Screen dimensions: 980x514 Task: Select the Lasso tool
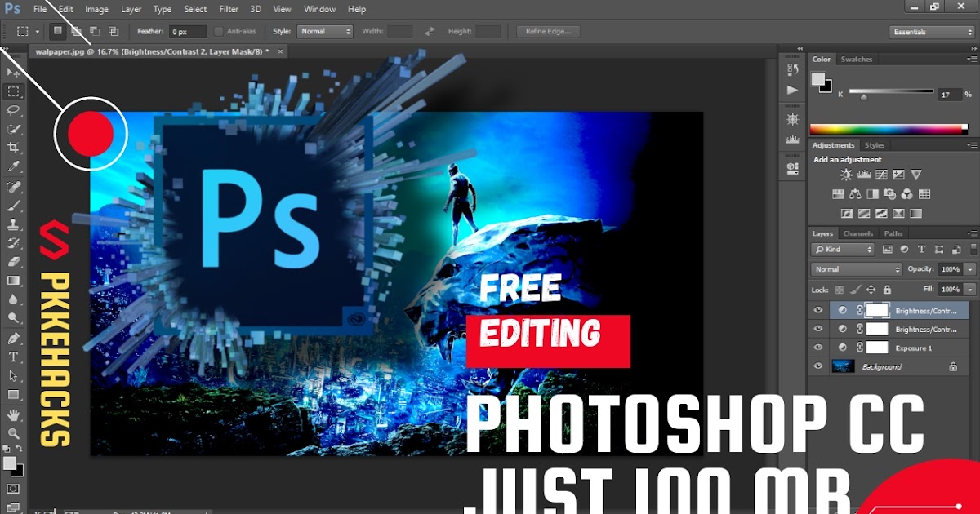[14, 110]
